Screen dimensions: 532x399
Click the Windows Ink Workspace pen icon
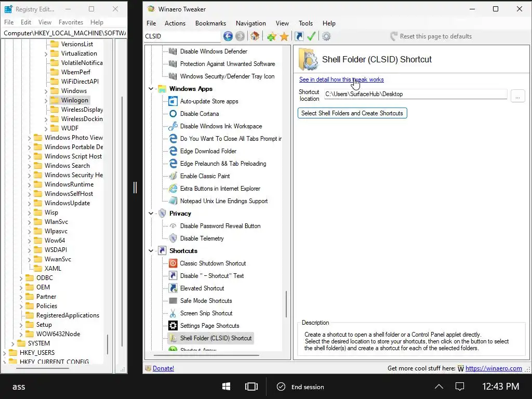pos(173,126)
